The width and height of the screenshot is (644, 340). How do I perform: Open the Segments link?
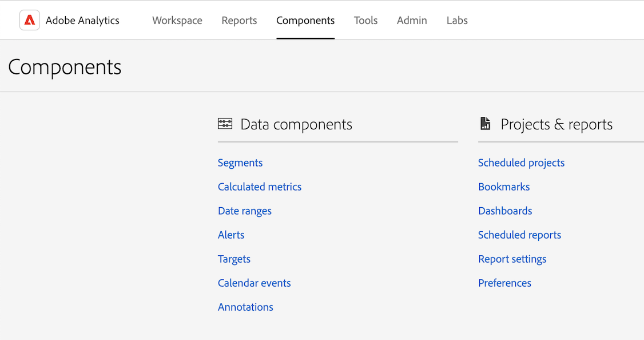(x=240, y=163)
